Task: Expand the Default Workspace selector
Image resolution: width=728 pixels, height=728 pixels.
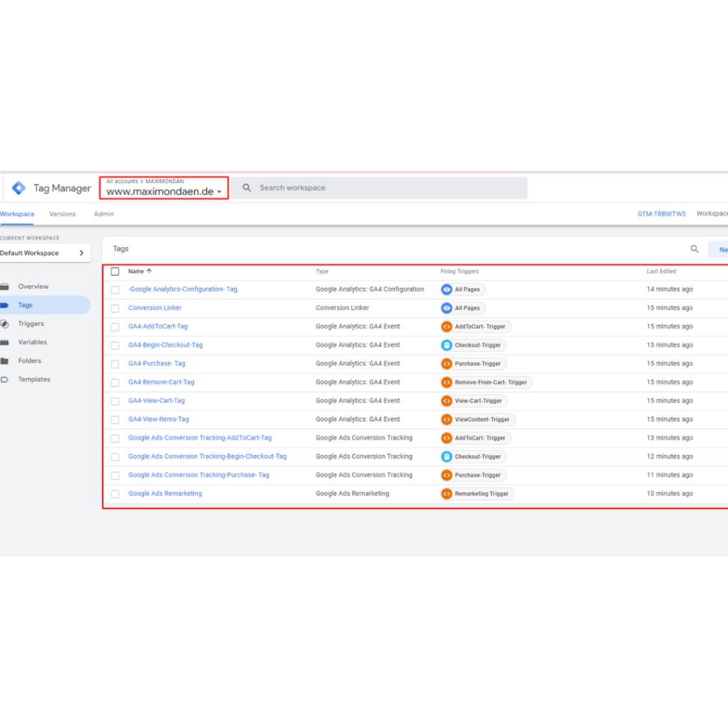Action: click(45, 253)
